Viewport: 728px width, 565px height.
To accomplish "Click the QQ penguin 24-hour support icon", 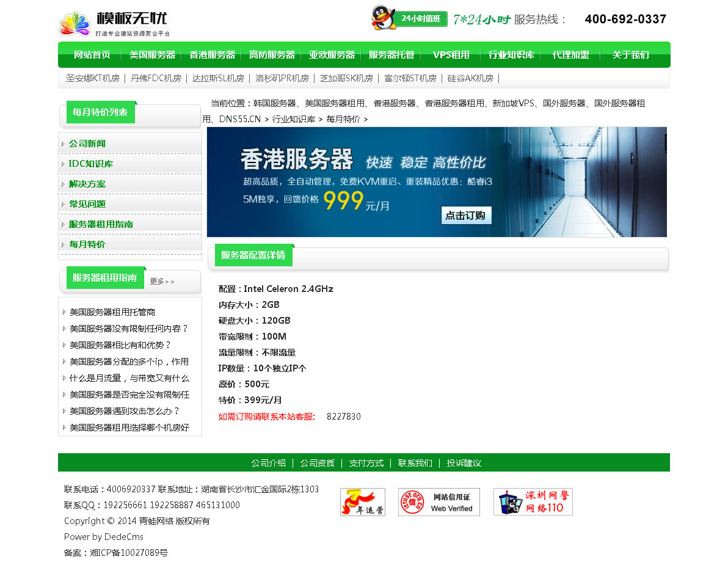I will pyautogui.click(x=384, y=18).
